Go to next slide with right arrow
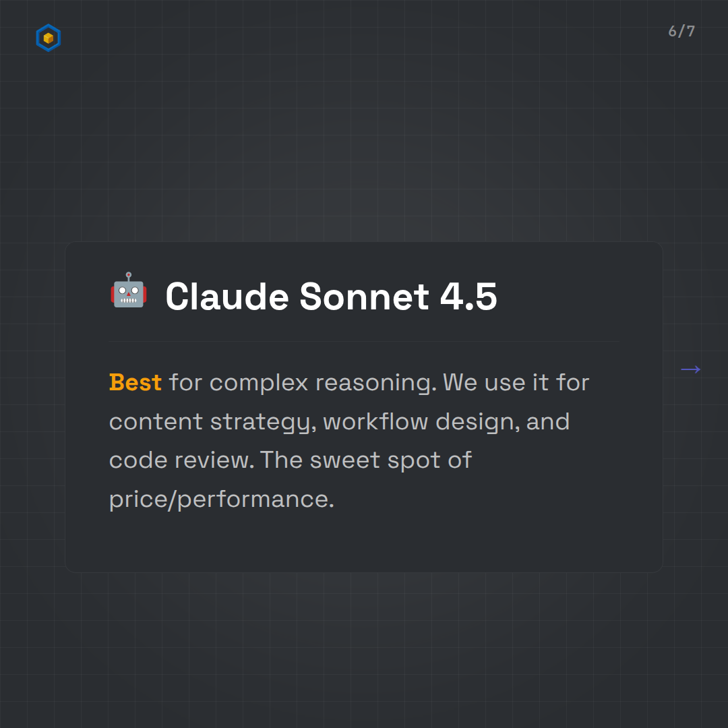 [690, 369]
